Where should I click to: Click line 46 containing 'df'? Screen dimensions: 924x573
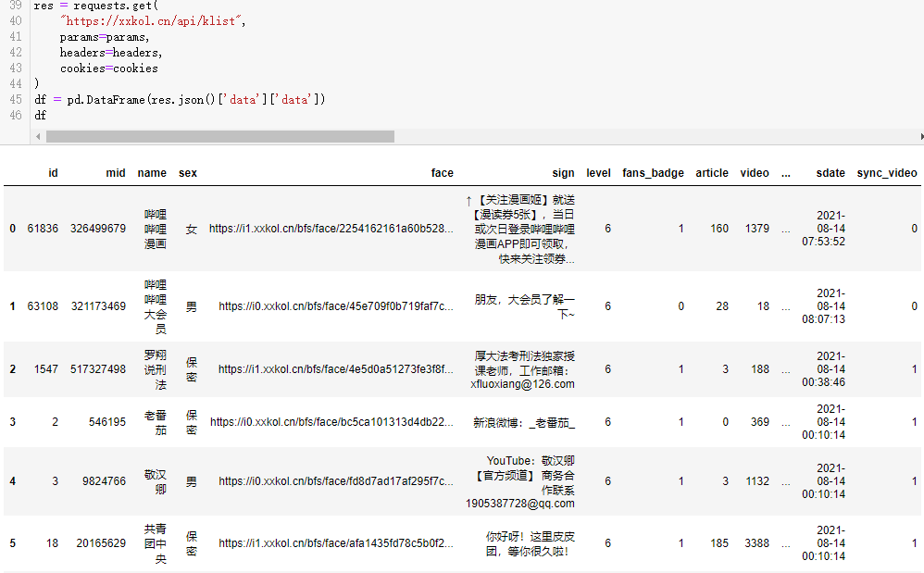click(40, 116)
